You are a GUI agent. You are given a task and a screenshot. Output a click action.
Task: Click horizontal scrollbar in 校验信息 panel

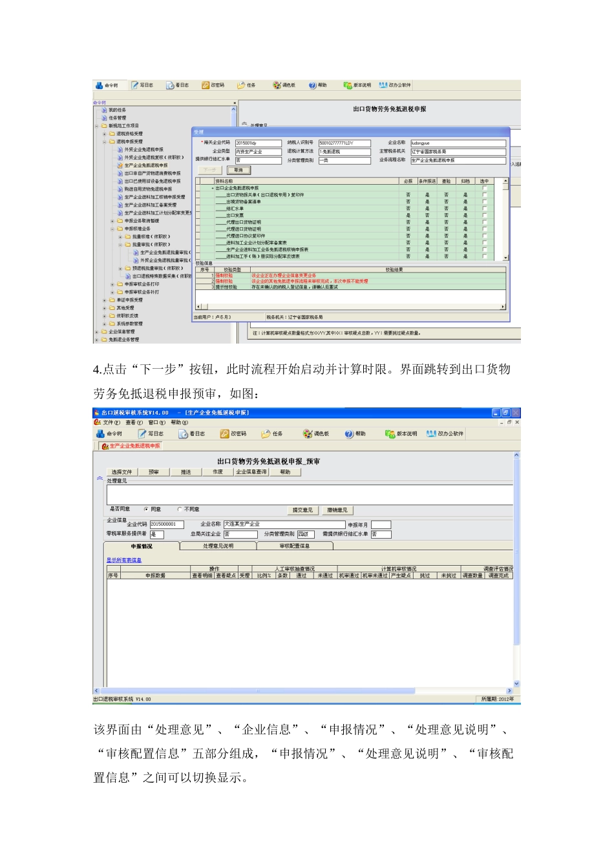[350, 307]
